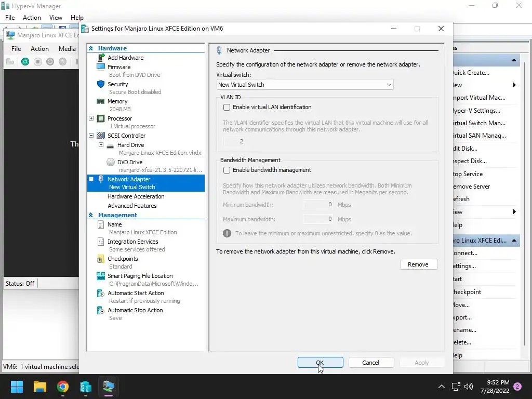This screenshot has width=532, height=399.
Task: Click the Minimum bandwidth field
Action: tap(318, 205)
